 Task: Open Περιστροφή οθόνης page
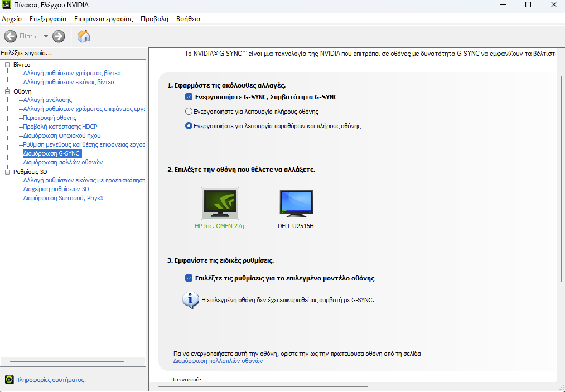pos(50,118)
